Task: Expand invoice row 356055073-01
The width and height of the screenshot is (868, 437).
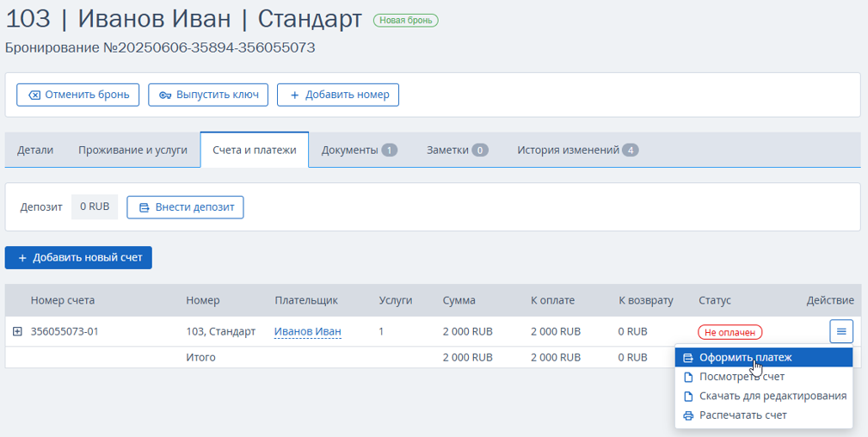Action: 17,332
